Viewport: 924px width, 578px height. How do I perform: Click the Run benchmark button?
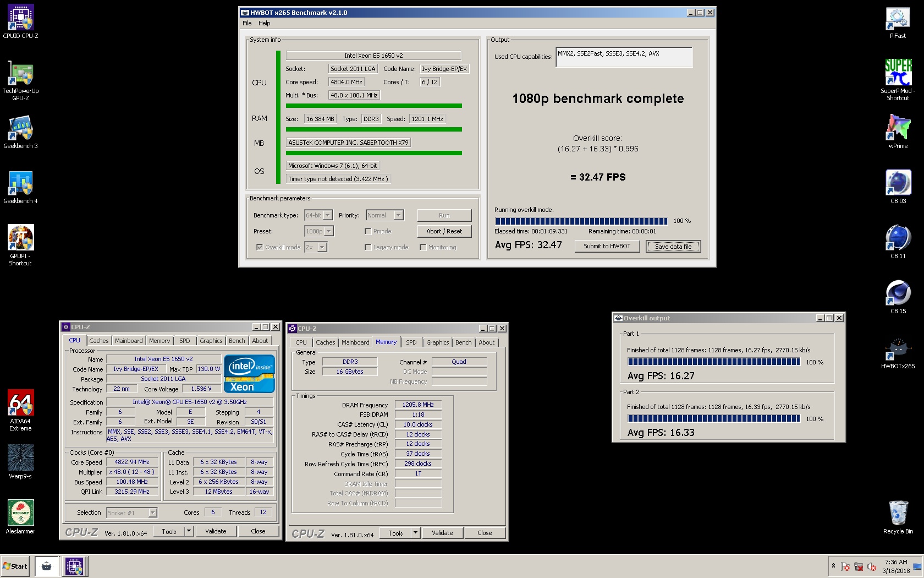click(x=444, y=215)
